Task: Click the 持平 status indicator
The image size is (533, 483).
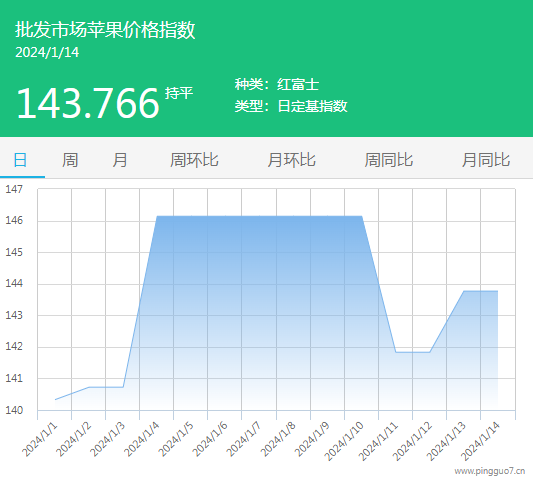Action: pyautogui.click(x=179, y=93)
